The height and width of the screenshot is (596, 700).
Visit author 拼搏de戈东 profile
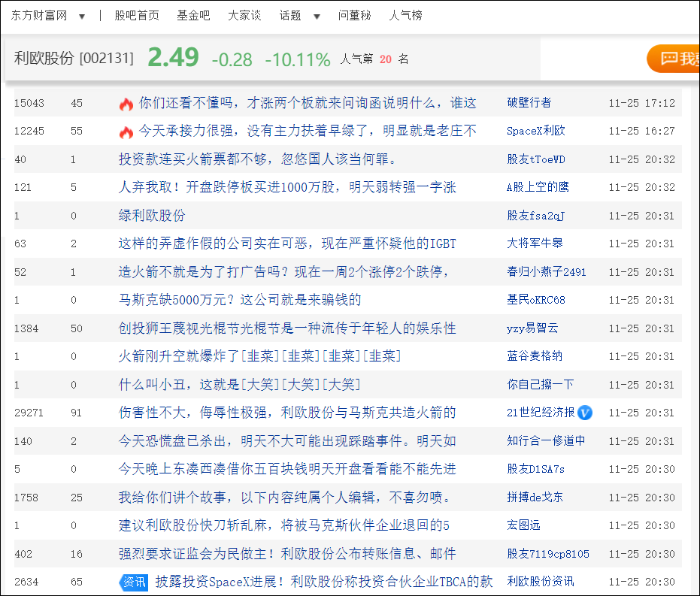click(535, 497)
